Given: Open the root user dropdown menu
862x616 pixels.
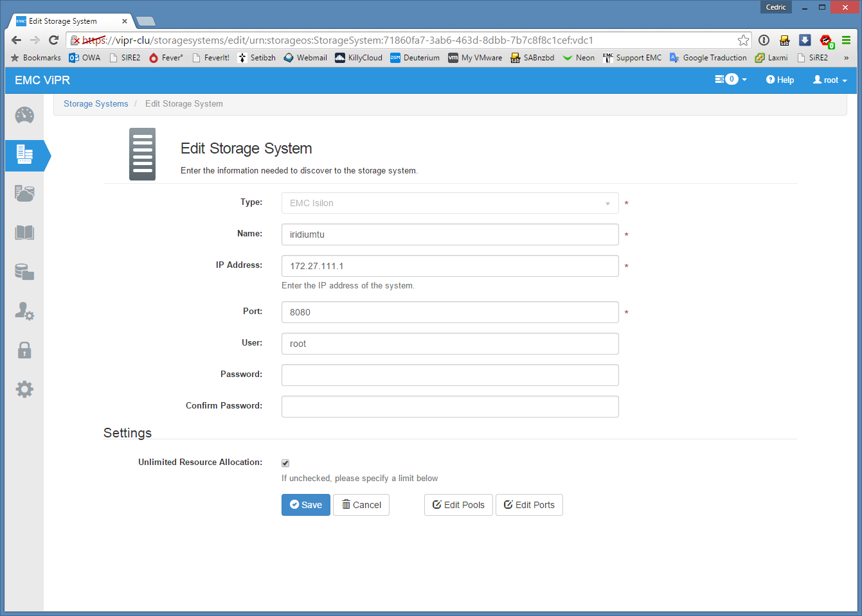Looking at the screenshot, I should [x=830, y=80].
